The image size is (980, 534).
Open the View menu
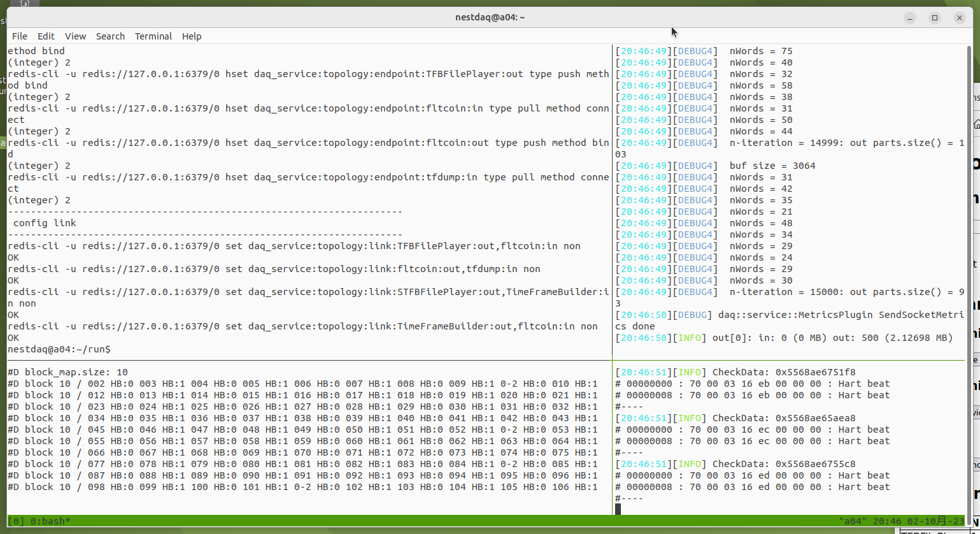pyautogui.click(x=75, y=36)
